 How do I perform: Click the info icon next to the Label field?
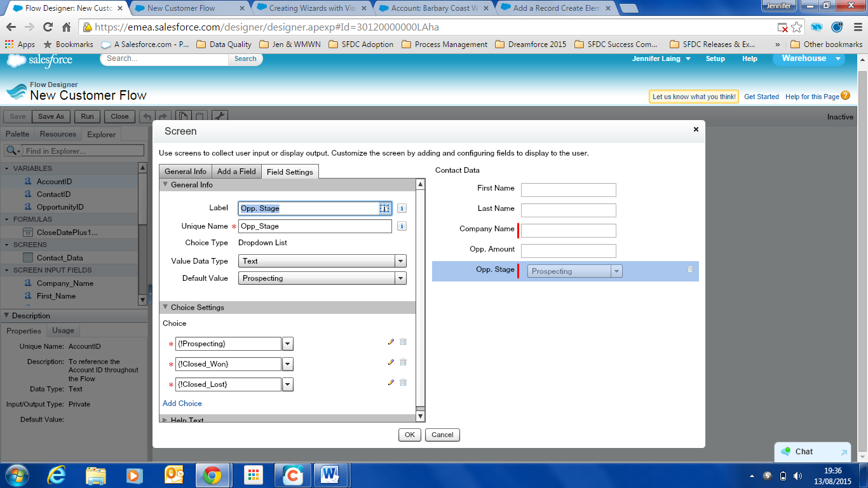click(x=402, y=208)
